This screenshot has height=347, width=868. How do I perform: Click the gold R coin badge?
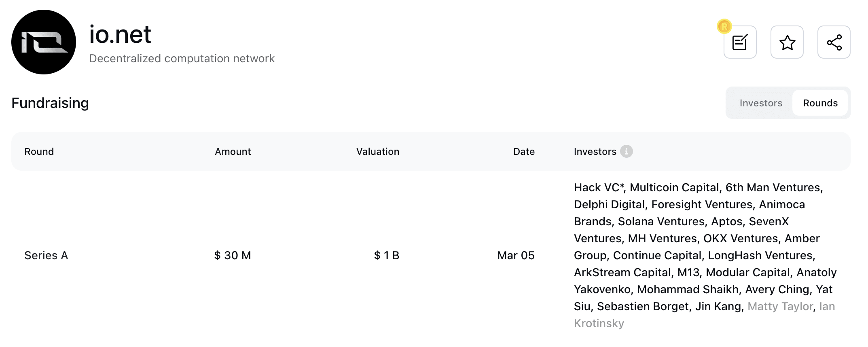click(724, 27)
